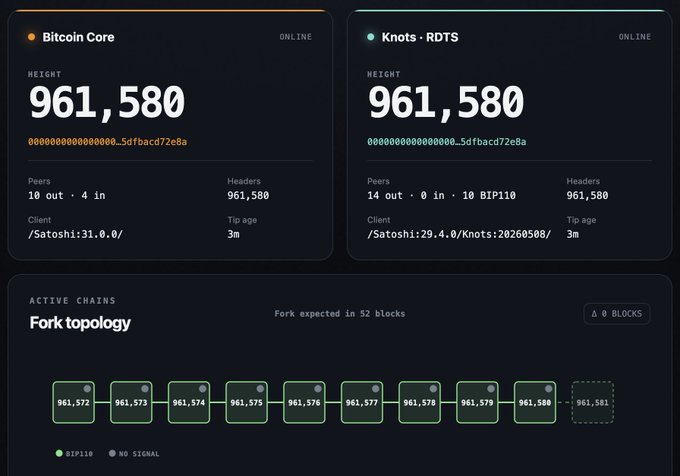
Task: Click signal dot on block 961,578
Action: 433,388
